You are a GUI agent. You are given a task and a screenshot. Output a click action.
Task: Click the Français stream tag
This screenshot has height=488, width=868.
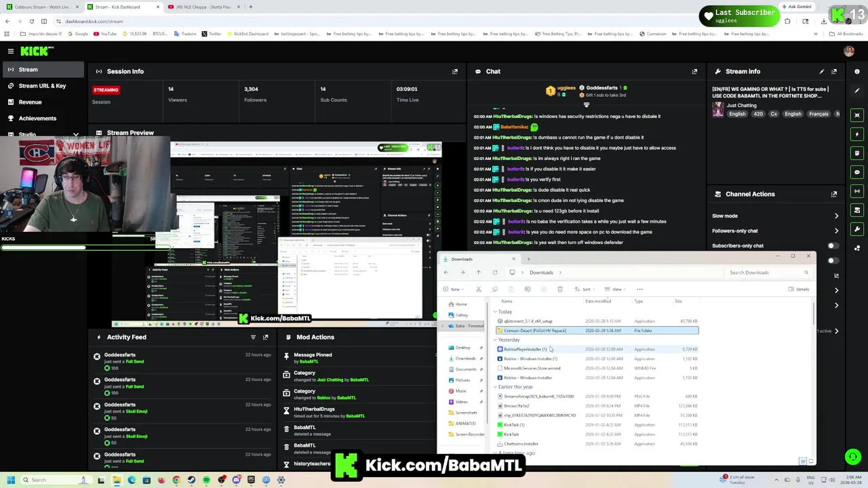(818, 114)
